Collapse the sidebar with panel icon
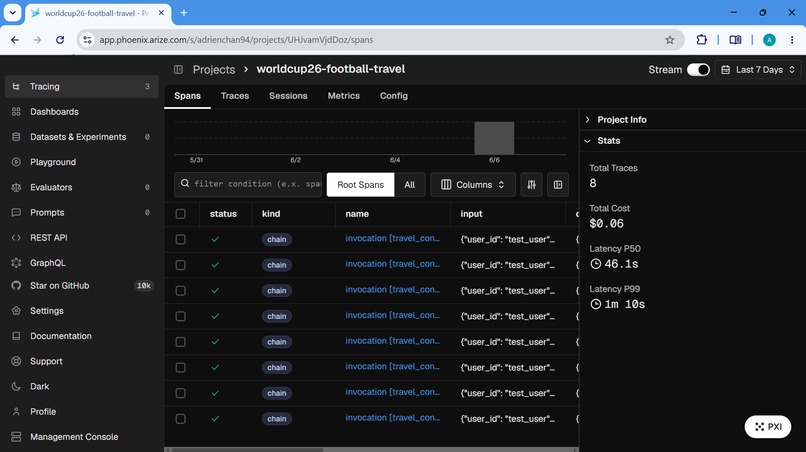 (x=178, y=69)
